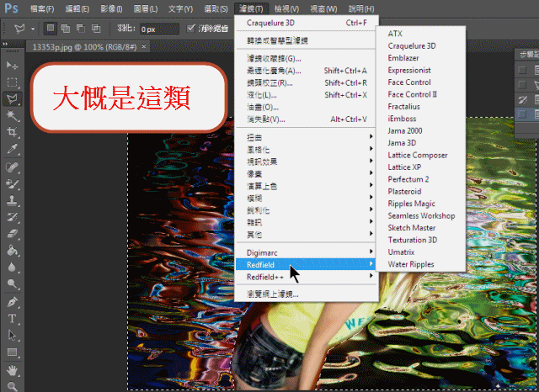This screenshot has height=392, width=539.
Task: Select the Hand tool
Action: (x=13, y=369)
